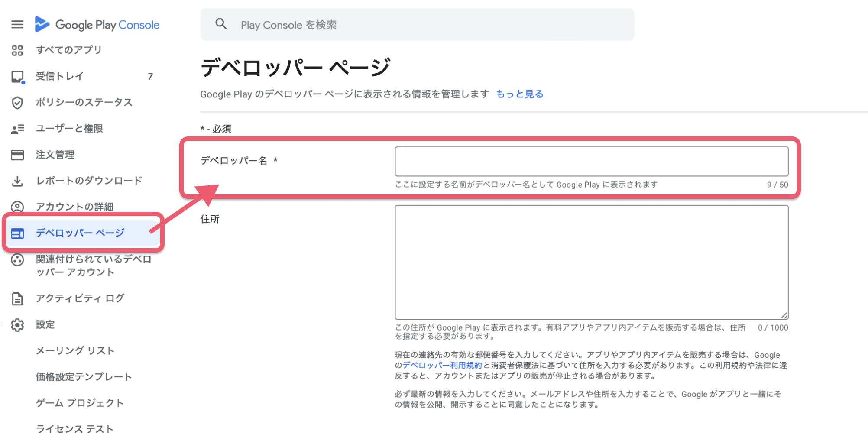Click the アカウントの詳細 profile icon
The image size is (868, 444).
pos(17,207)
